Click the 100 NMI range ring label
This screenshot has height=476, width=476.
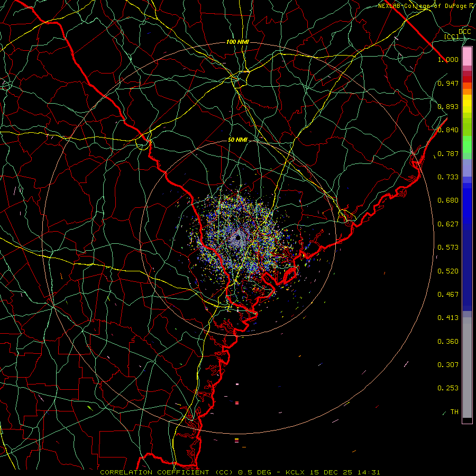[x=237, y=42]
